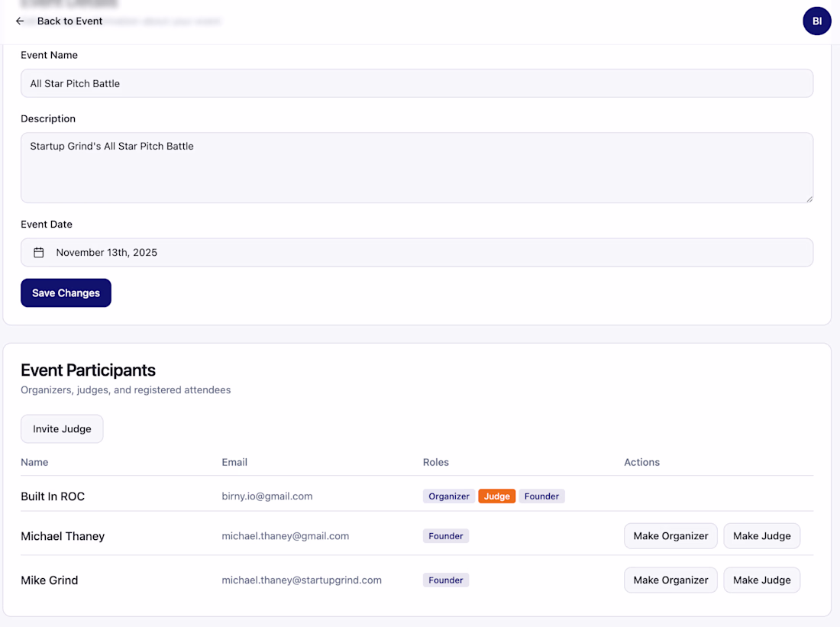840x627 pixels.
Task: Click the Back to Event link
Action: pos(69,21)
